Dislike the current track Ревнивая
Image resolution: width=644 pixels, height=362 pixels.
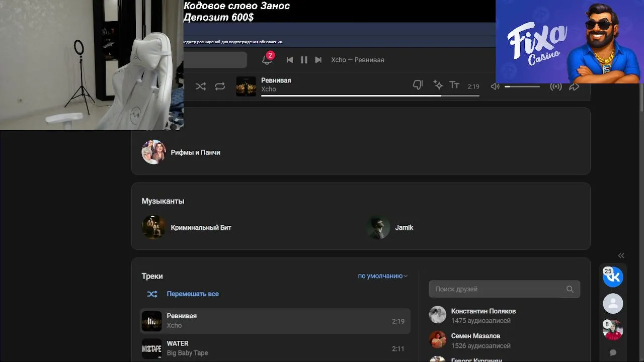(x=418, y=85)
